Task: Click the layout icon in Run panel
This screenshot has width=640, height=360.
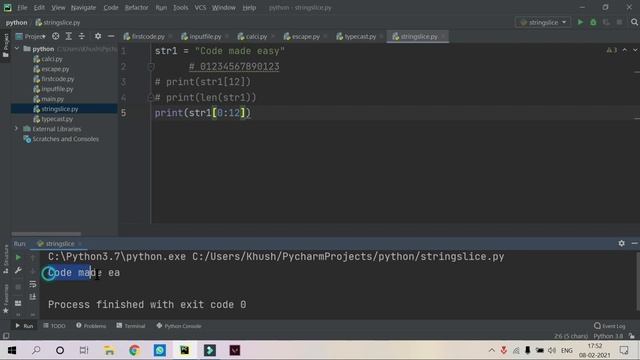Action: coord(18,303)
